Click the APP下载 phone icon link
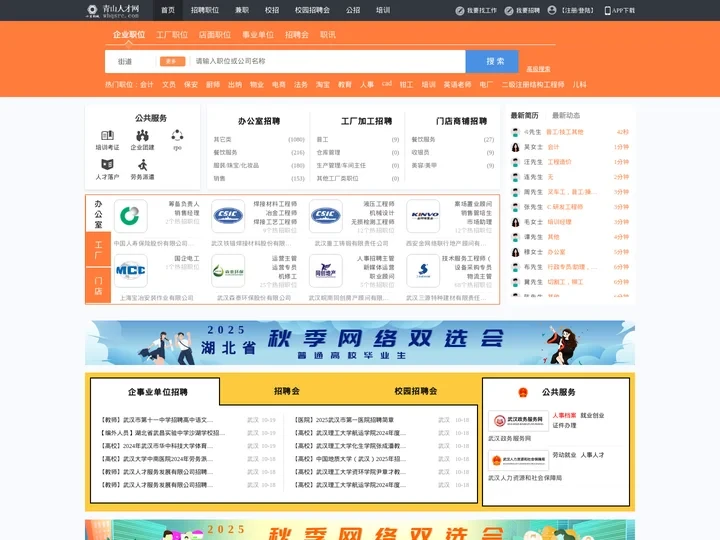The height and width of the screenshot is (540, 720). point(619,11)
